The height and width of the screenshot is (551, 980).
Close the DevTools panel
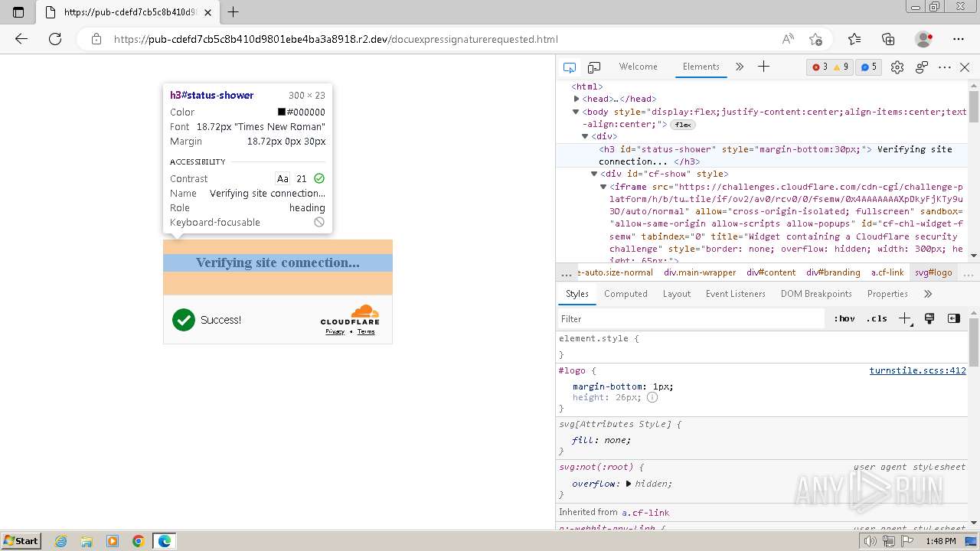[x=965, y=67]
